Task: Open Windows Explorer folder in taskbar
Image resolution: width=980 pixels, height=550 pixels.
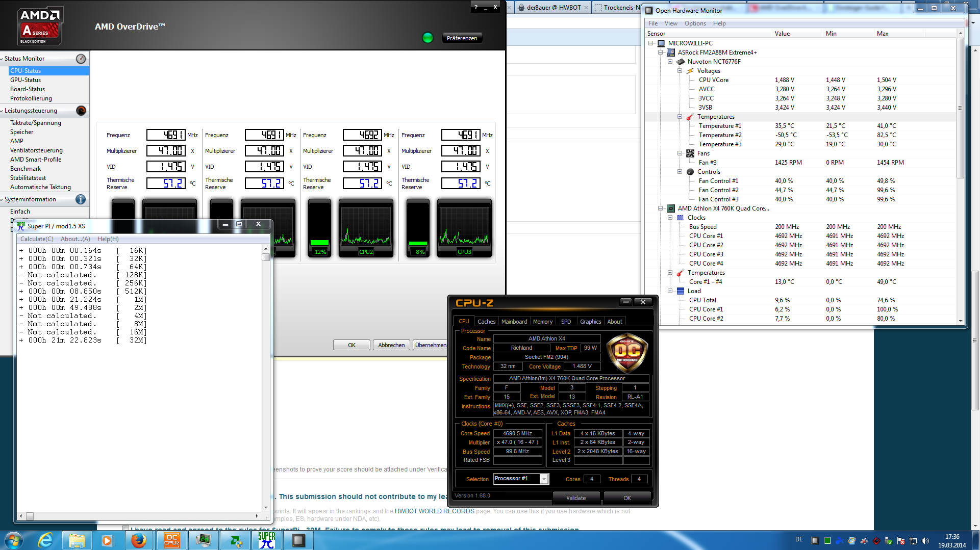Action: pyautogui.click(x=77, y=540)
